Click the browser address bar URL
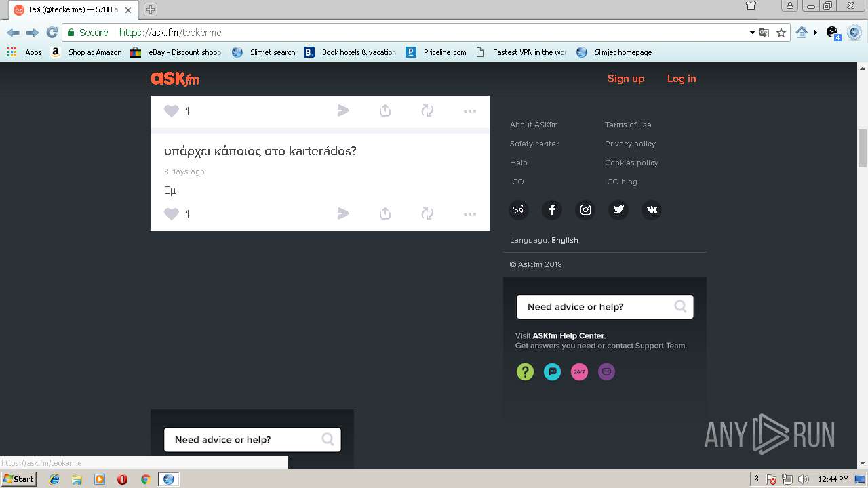The image size is (868, 488). pos(170,33)
